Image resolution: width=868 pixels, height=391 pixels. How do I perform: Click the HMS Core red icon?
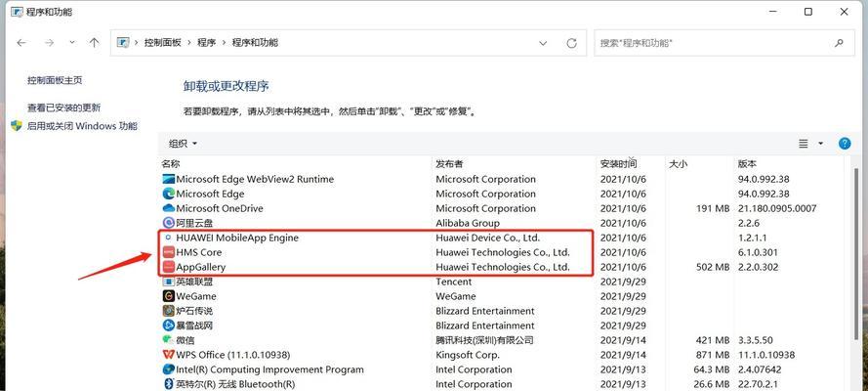click(168, 252)
